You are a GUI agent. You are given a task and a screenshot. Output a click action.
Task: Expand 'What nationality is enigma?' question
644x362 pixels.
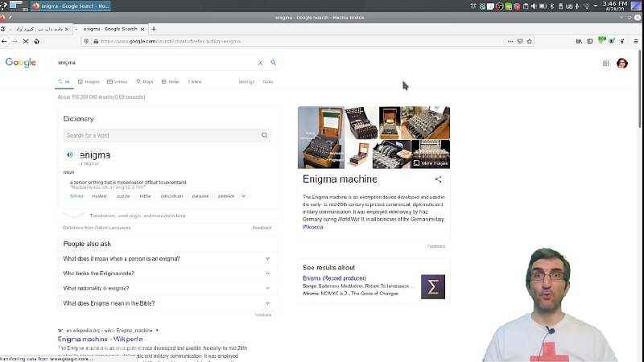click(x=167, y=288)
